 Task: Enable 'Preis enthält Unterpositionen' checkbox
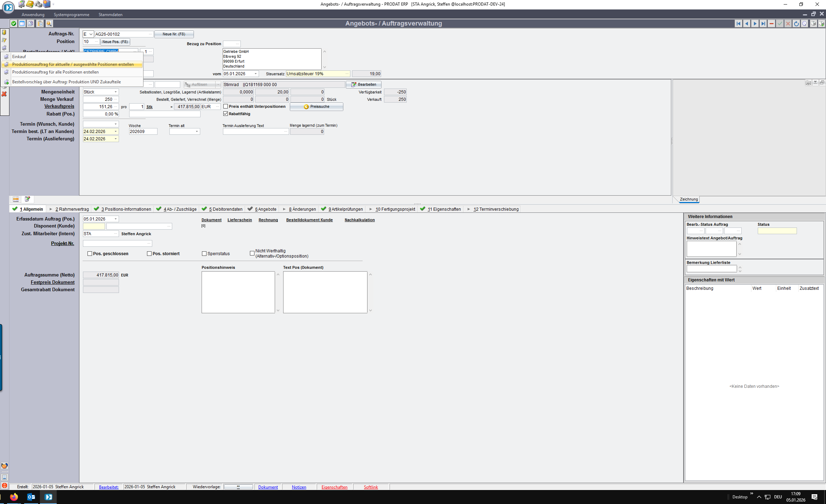tap(226, 106)
